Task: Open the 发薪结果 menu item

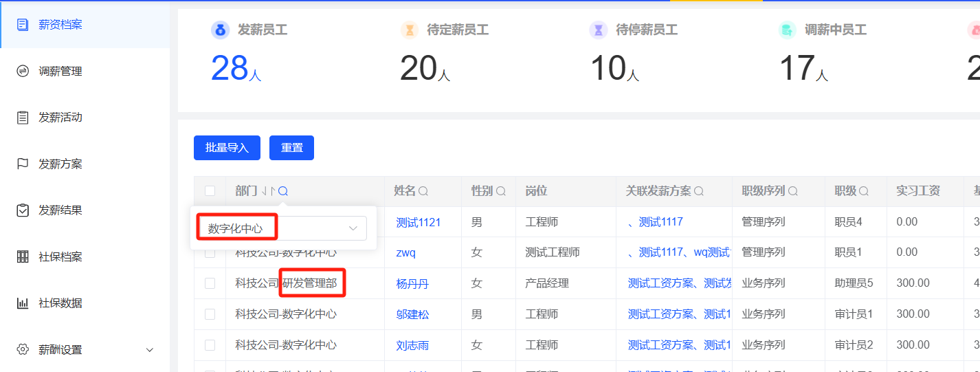Action: [60, 210]
